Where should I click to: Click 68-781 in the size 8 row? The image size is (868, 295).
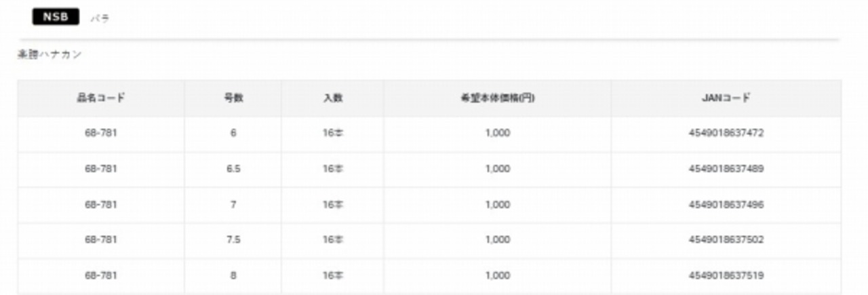101,276
